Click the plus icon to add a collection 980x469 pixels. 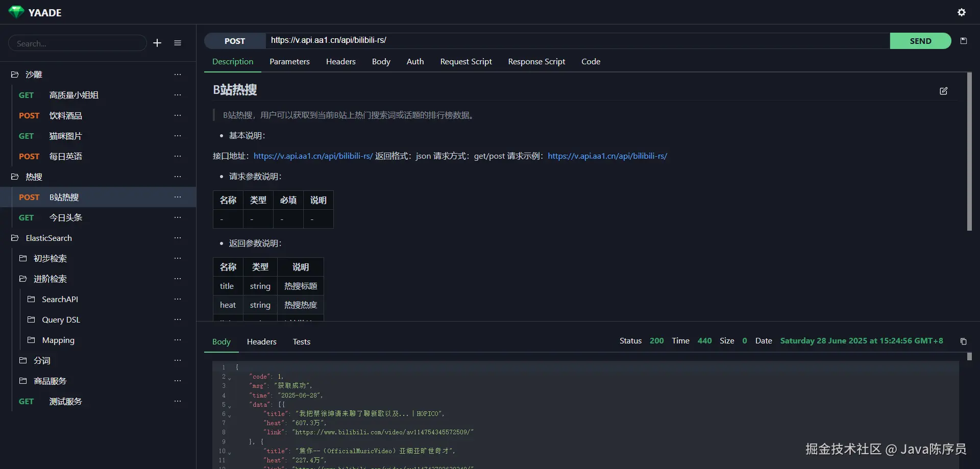point(157,43)
